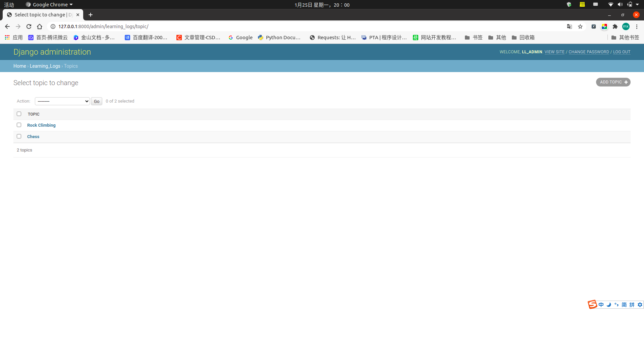Switch Sogou input between Chinese and English
Image resolution: width=644 pixels, height=362 pixels.
[600, 305]
